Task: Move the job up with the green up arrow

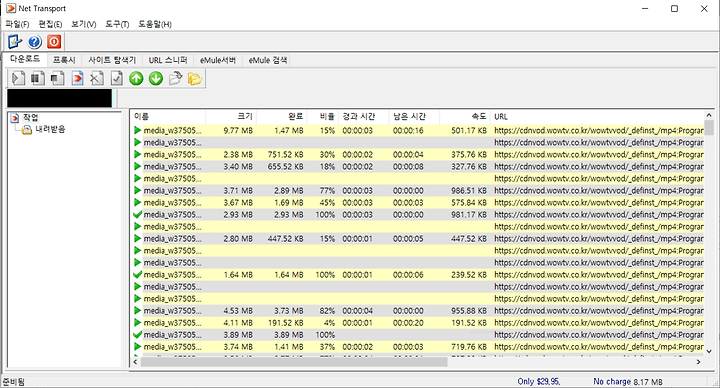Action: point(136,79)
